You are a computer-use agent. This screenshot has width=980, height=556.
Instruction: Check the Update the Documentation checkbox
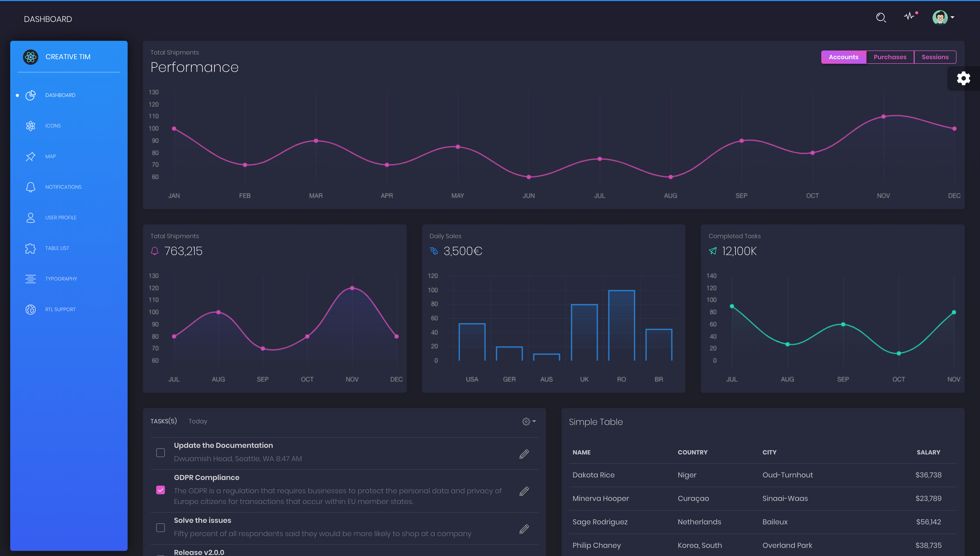161,452
